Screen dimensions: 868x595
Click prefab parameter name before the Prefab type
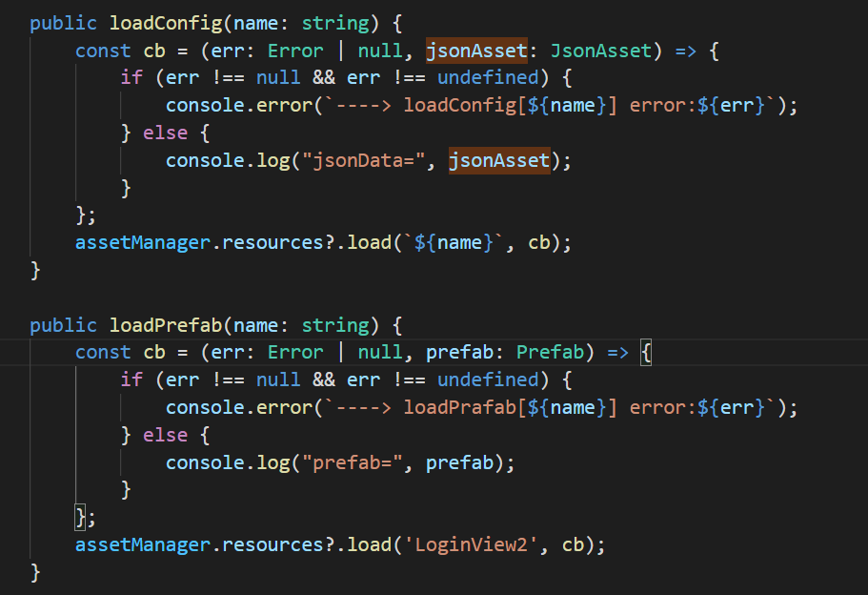[459, 353]
